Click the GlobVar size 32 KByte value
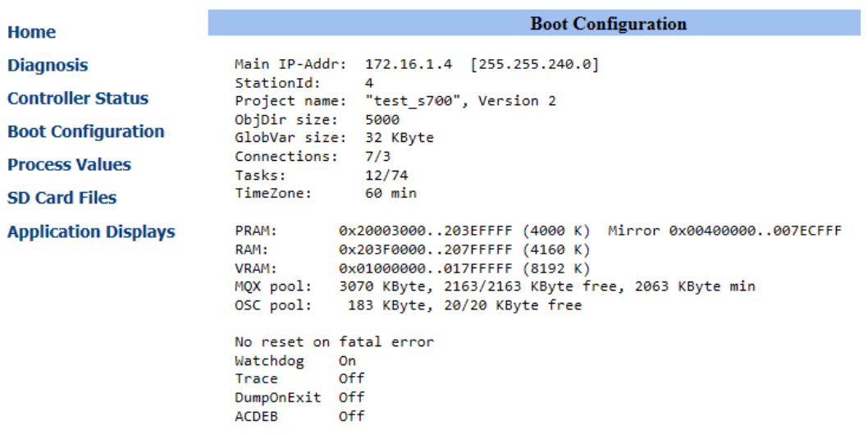 tap(400, 138)
